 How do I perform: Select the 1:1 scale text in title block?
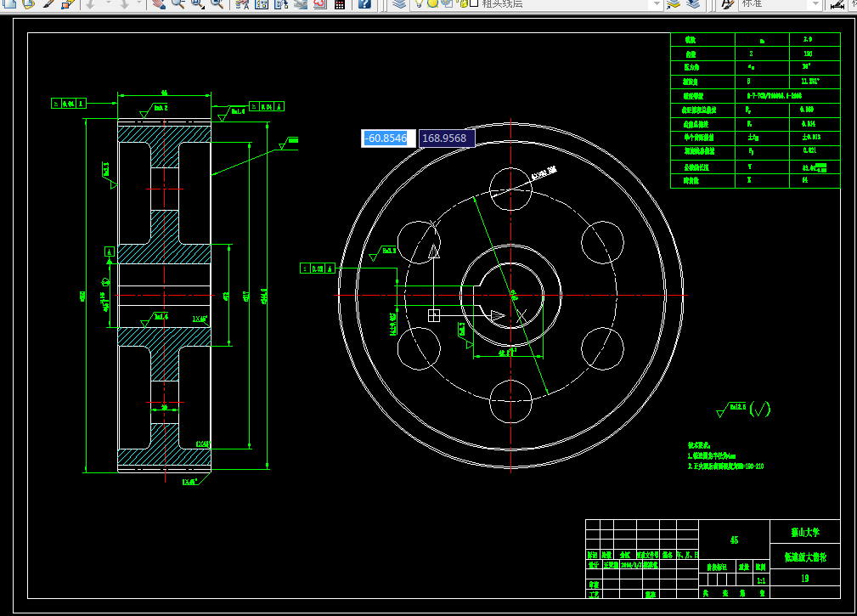point(761,581)
